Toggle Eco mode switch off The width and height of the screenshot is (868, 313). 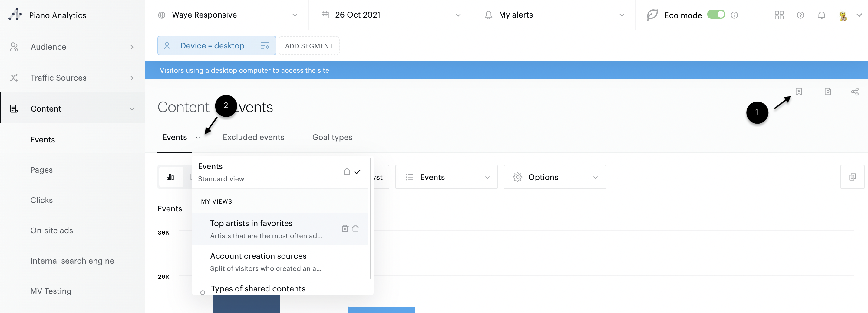[716, 15]
